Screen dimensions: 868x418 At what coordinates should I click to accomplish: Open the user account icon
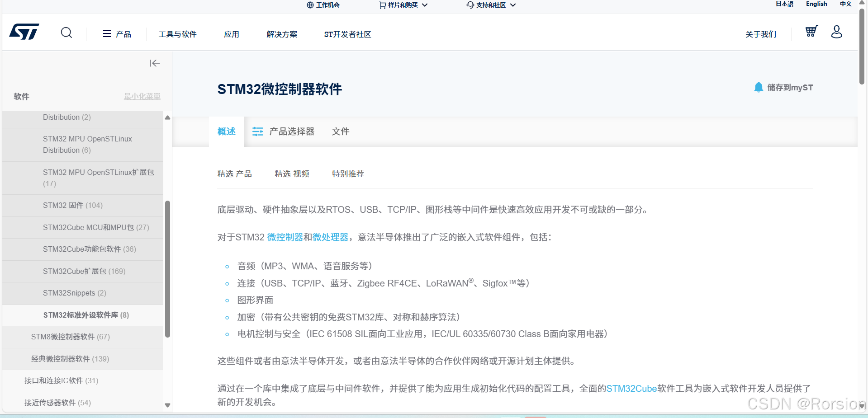coord(837,32)
